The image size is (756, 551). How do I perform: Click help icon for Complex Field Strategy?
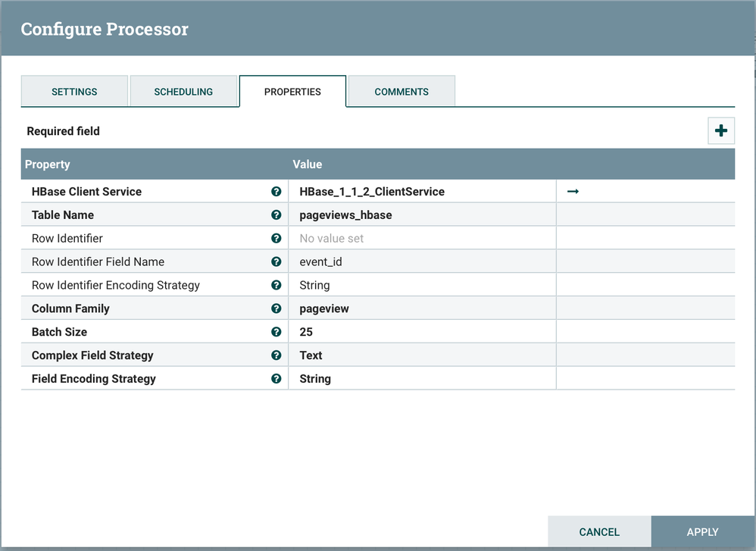click(x=276, y=355)
